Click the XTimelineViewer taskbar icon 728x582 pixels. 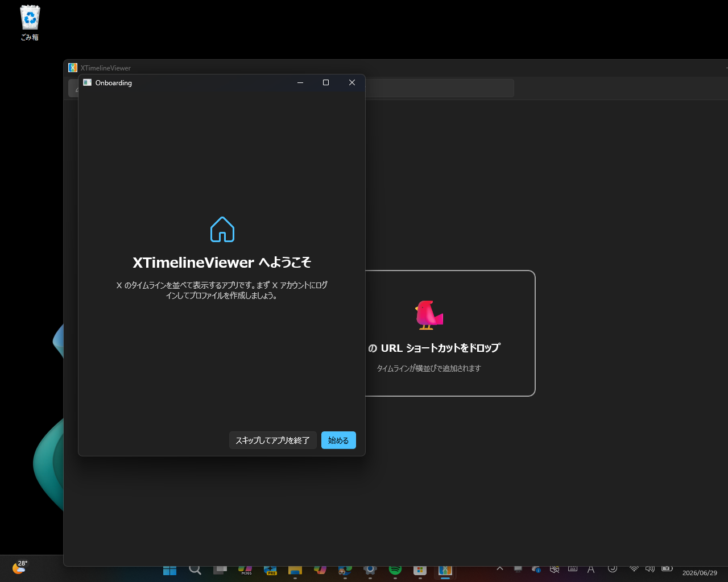[x=445, y=569]
